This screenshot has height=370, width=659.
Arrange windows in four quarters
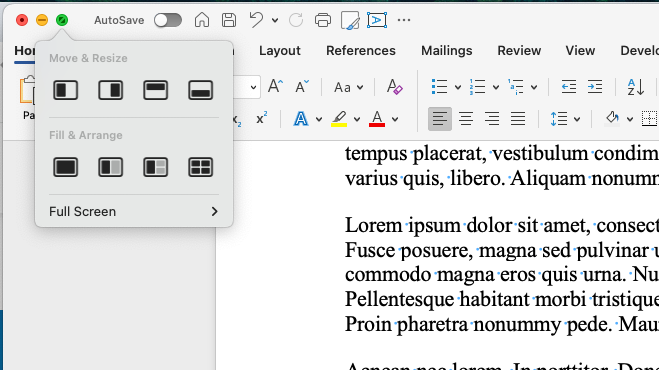coord(200,167)
